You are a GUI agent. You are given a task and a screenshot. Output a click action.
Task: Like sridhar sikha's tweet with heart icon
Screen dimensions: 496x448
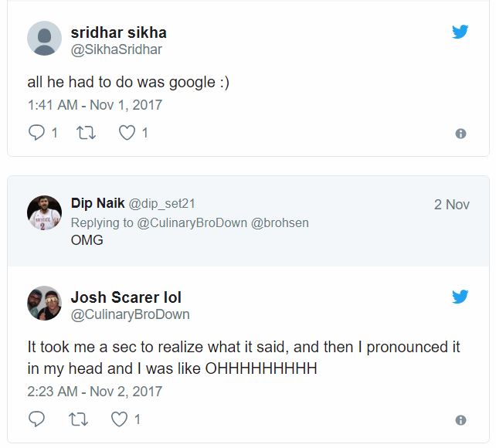[x=127, y=133]
